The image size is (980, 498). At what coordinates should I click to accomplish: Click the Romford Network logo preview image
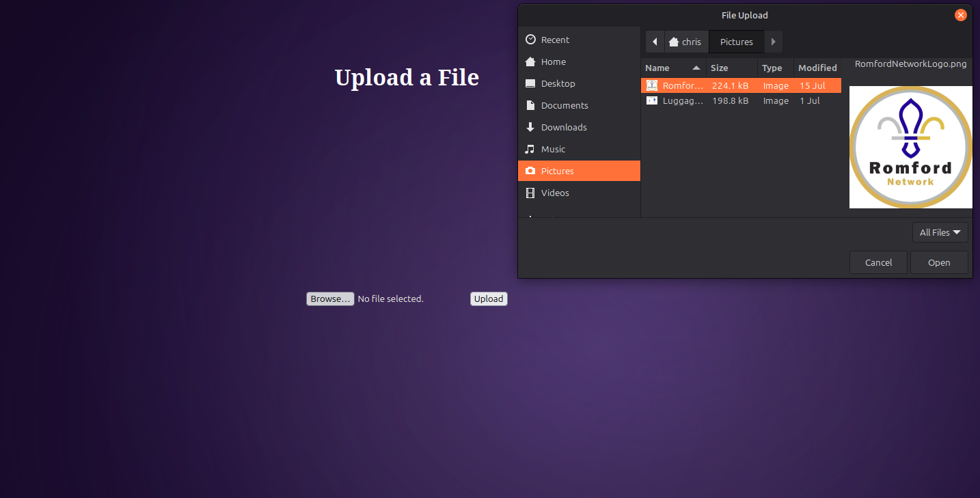point(910,147)
